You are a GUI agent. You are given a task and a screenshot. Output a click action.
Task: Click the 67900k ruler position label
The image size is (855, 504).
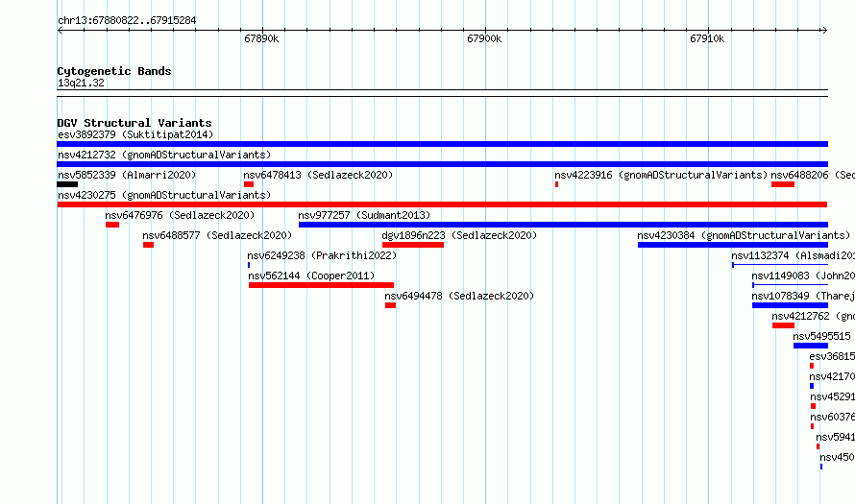click(484, 38)
